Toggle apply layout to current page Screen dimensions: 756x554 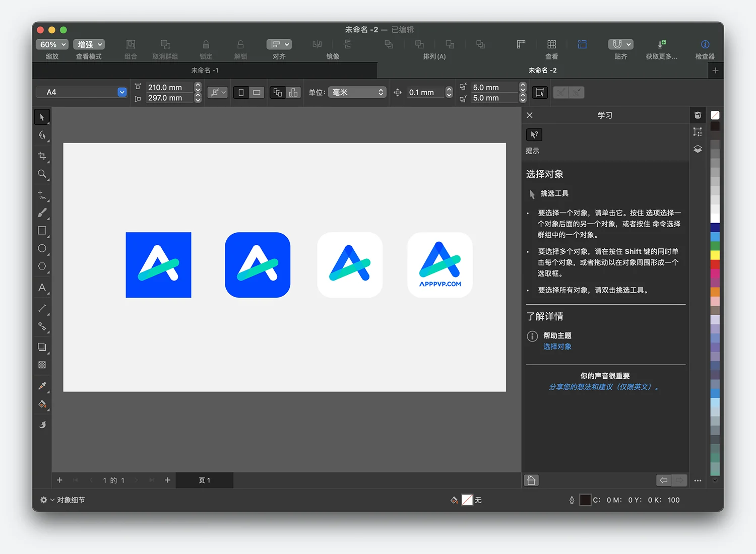293,92
